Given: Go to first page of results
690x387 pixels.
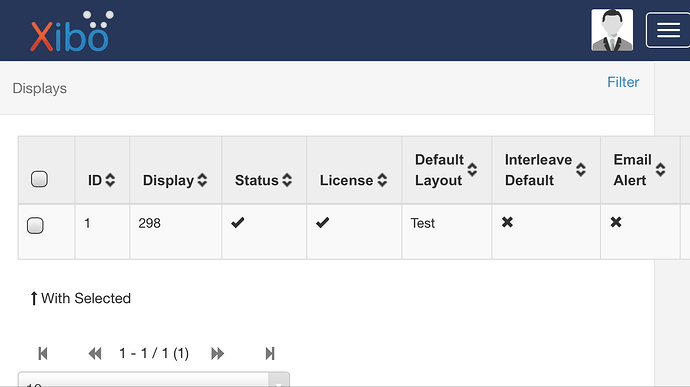Looking at the screenshot, I should 43,354.
